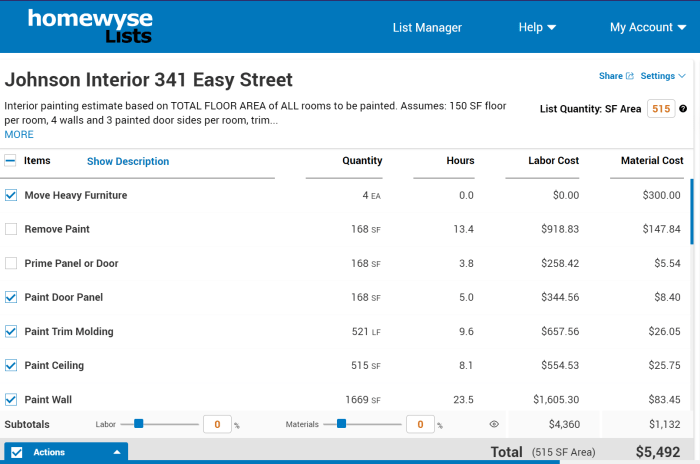
Task: Click the Materials percentage slider handle
Action: click(x=341, y=423)
